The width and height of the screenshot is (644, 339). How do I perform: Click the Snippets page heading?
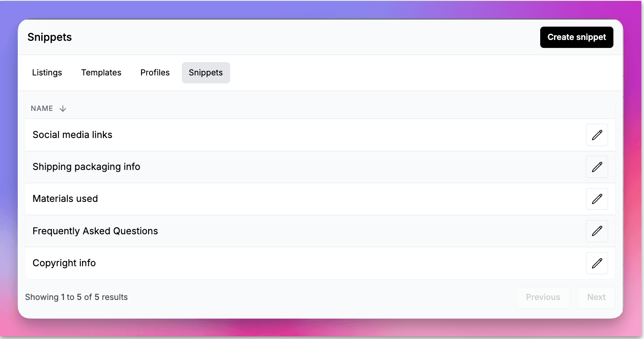pos(50,37)
